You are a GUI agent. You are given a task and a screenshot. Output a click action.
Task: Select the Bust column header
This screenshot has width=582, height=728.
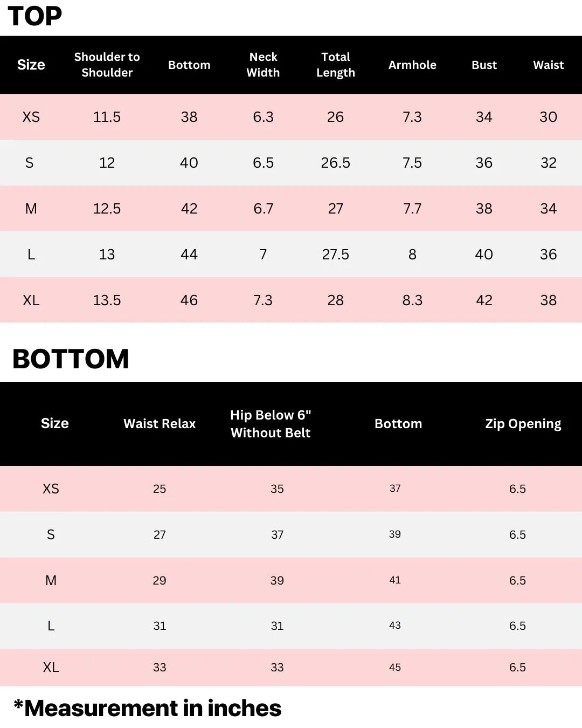coord(484,65)
